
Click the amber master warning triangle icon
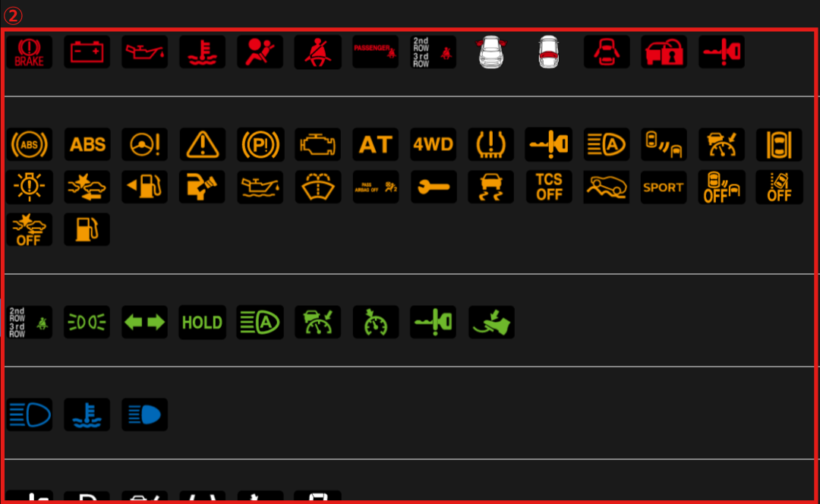(203, 144)
